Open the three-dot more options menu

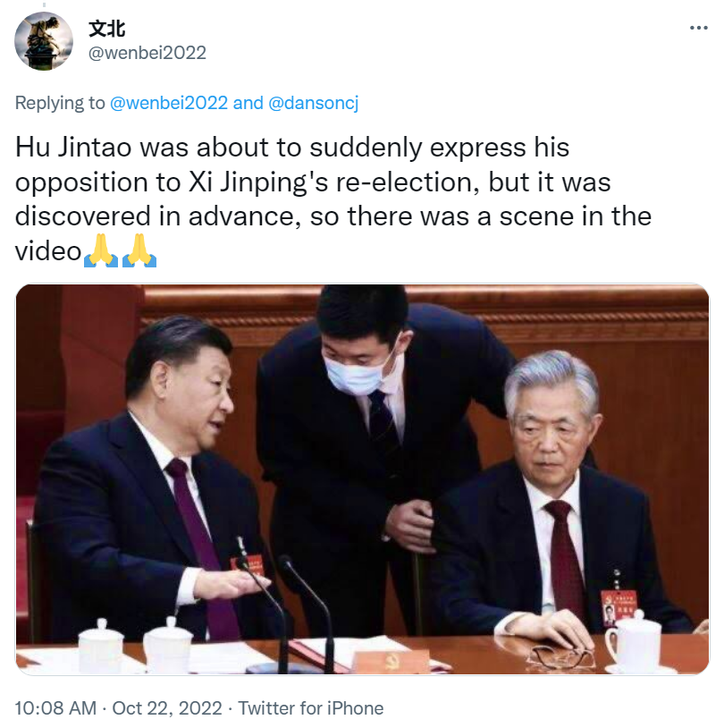(698, 29)
